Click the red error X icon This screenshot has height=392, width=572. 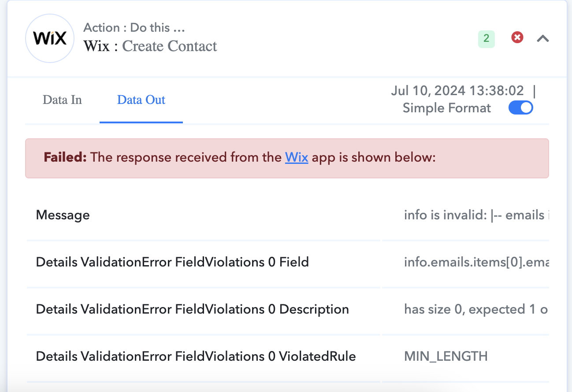tap(517, 37)
